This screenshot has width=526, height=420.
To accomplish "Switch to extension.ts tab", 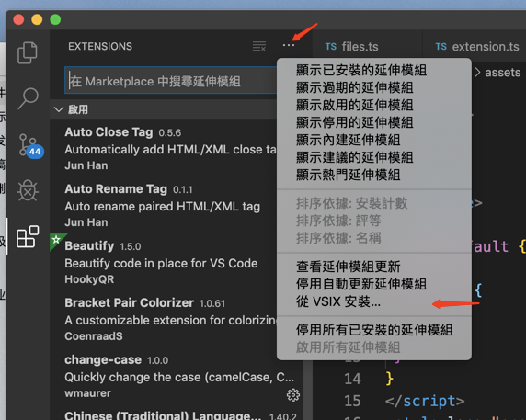I will click(476, 46).
